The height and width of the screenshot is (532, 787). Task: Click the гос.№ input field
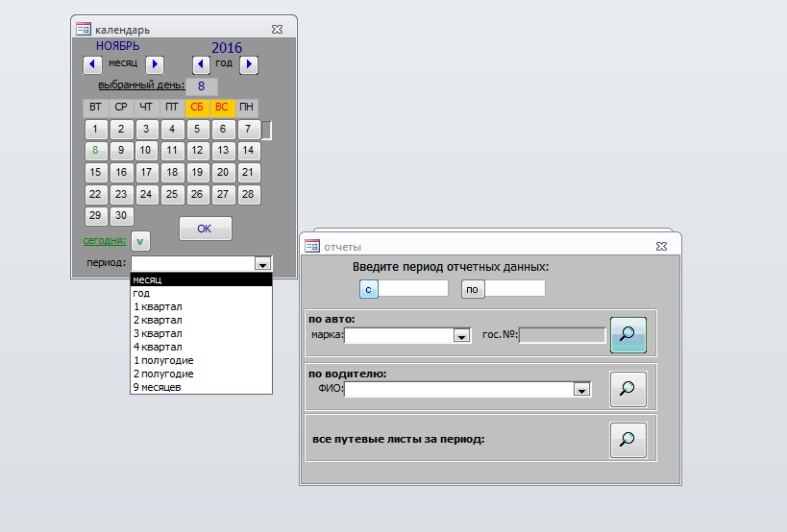coord(562,335)
